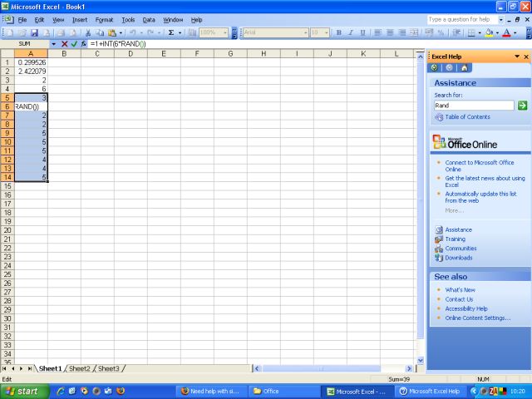Open the Training link in help pane
The image size is (532, 399).
pos(455,239)
